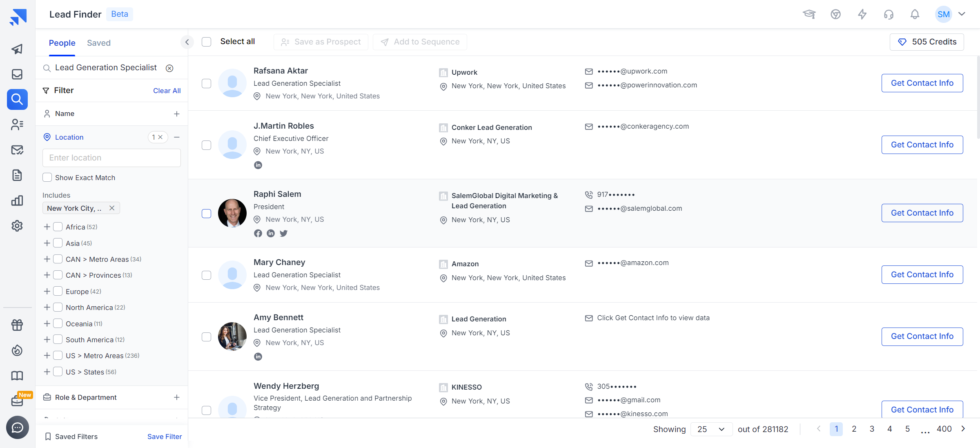Click the Clear All filters link
This screenshot has height=448, width=980.
pos(167,91)
